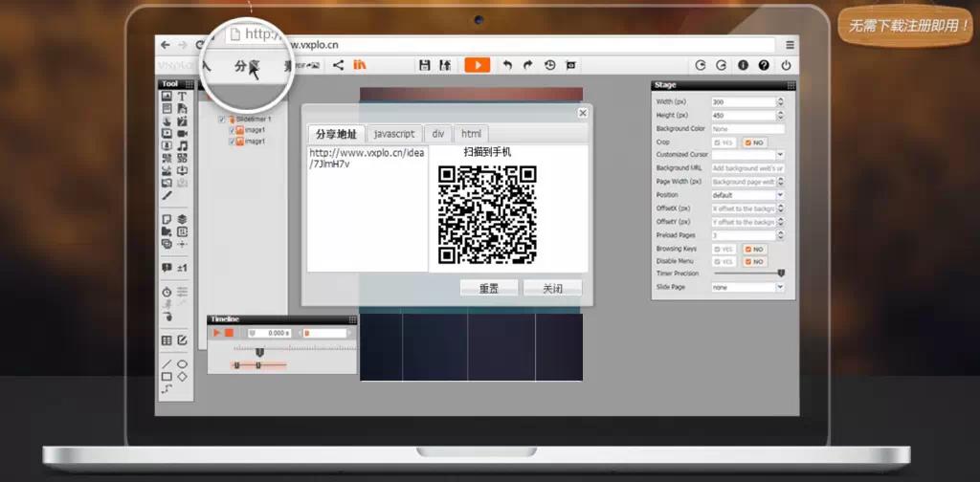This screenshot has height=482, width=980.
Task: Switch to the 分享地址 tab
Action: pyautogui.click(x=336, y=134)
